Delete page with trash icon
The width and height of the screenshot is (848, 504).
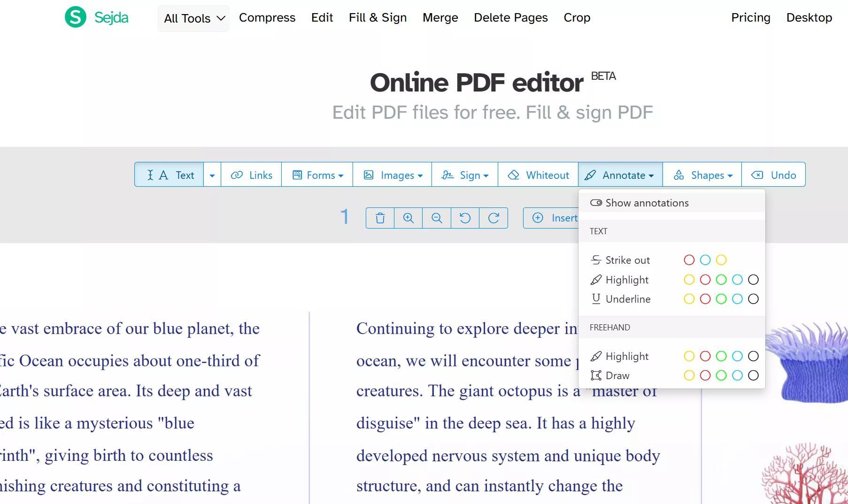(x=380, y=218)
